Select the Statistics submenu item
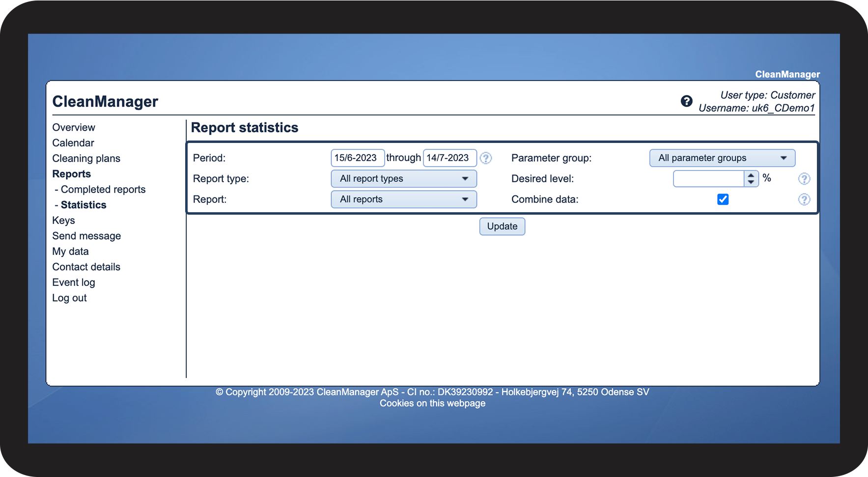 tap(84, 205)
